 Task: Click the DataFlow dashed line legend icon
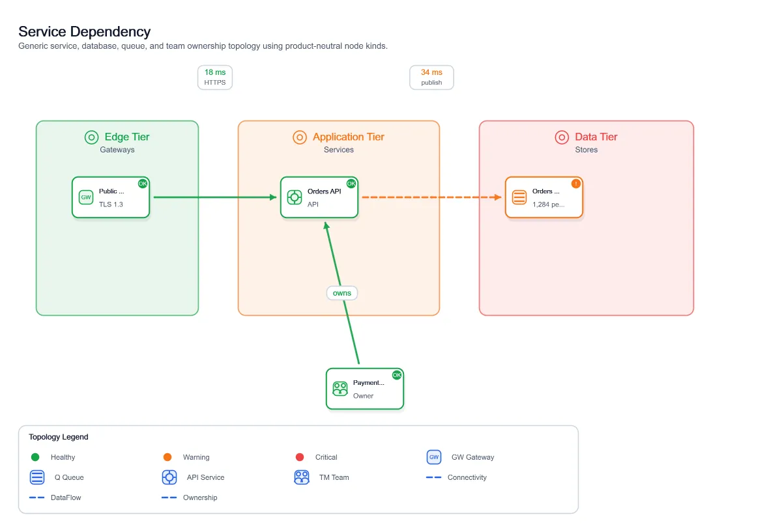pyautogui.click(x=37, y=497)
